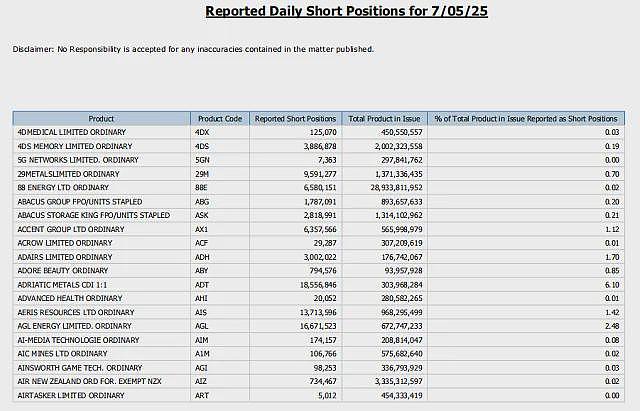Select AGL ENERGY LIMITED. ORDINARY row

click(x=318, y=326)
